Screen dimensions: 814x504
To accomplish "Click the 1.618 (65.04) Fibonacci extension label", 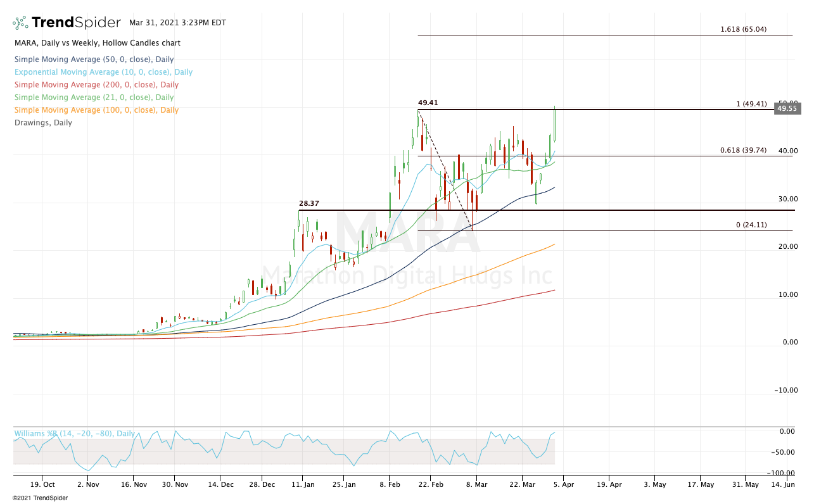I will click(743, 30).
